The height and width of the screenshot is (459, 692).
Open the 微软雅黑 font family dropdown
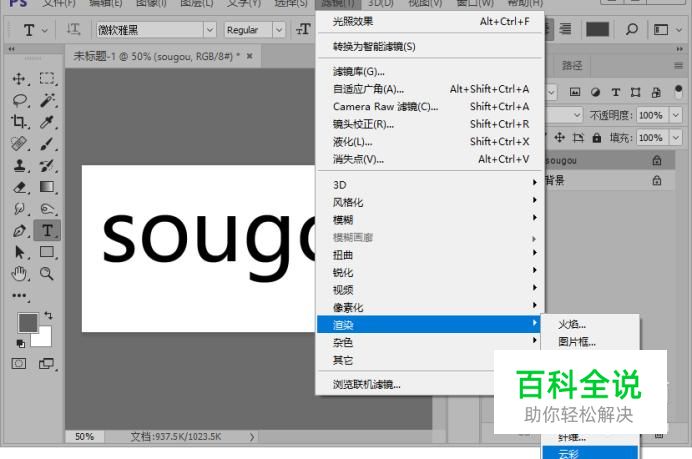210,30
